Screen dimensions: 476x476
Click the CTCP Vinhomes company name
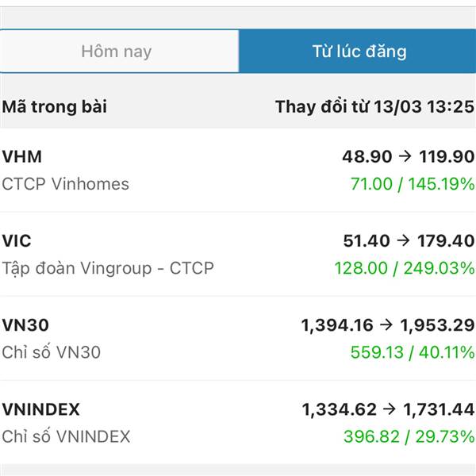[65, 184]
